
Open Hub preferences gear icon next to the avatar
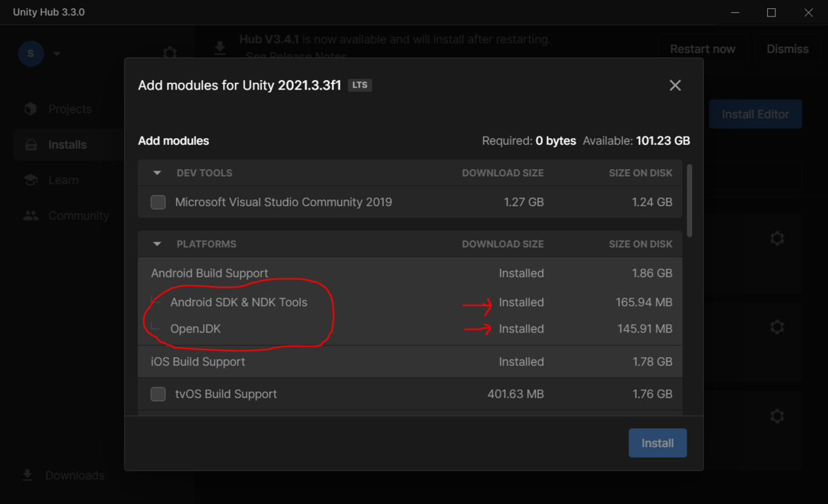pyautogui.click(x=170, y=53)
